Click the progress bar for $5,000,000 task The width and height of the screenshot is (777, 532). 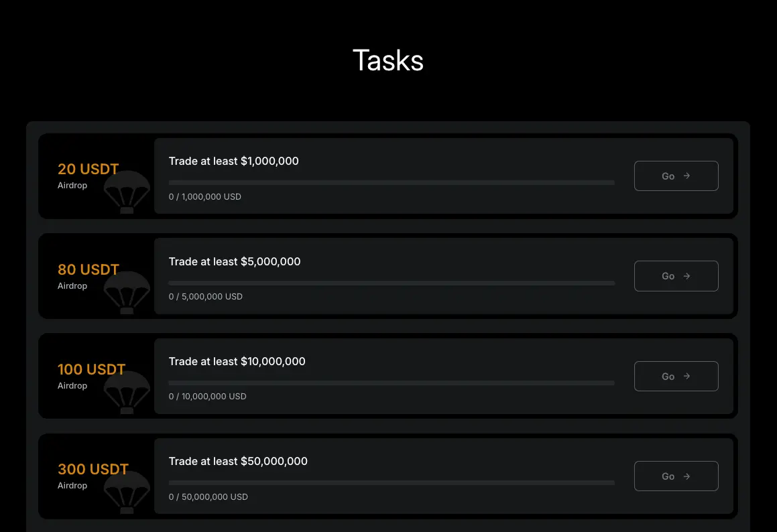tap(392, 283)
